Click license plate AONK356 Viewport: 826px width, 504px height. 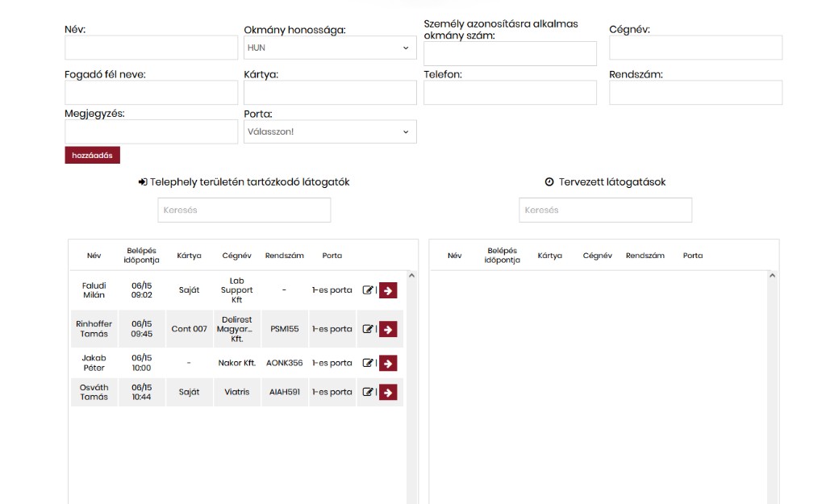tap(285, 363)
